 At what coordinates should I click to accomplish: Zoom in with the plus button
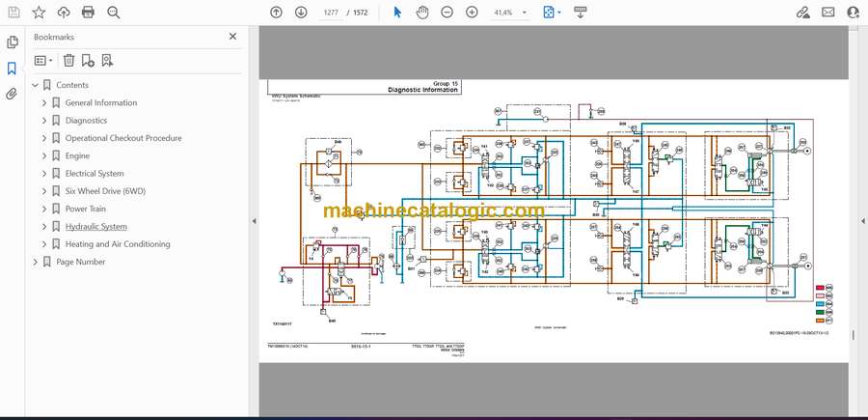tap(472, 13)
